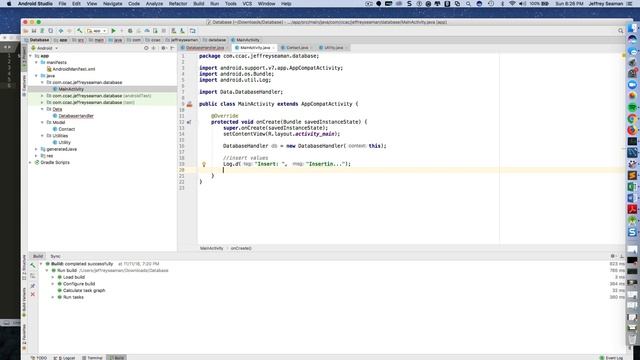Image resolution: width=640 pixels, height=360 pixels.
Task: Click the onCreate() editor breadcrumb
Action: 241,248
